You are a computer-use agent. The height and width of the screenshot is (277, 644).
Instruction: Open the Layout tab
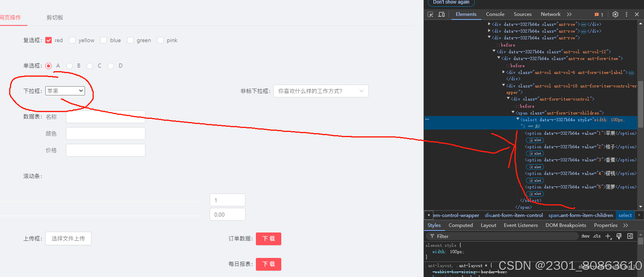click(488, 225)
